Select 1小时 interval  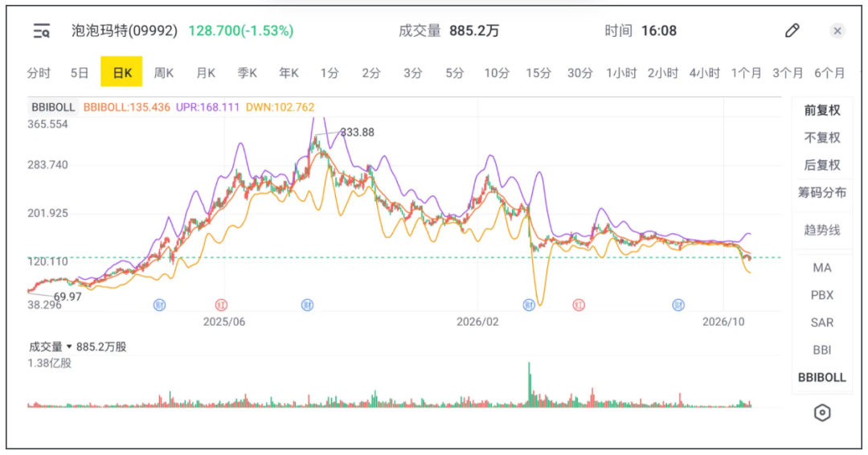pos(621,72)
